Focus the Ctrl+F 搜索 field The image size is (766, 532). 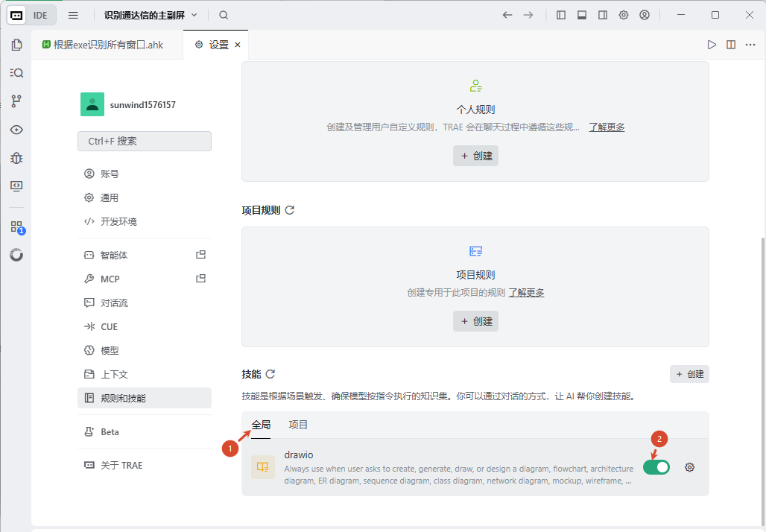tap(145, 141)
